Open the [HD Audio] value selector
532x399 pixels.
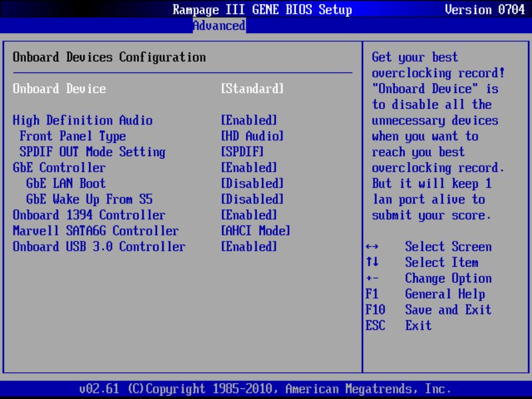click(252, 136)
